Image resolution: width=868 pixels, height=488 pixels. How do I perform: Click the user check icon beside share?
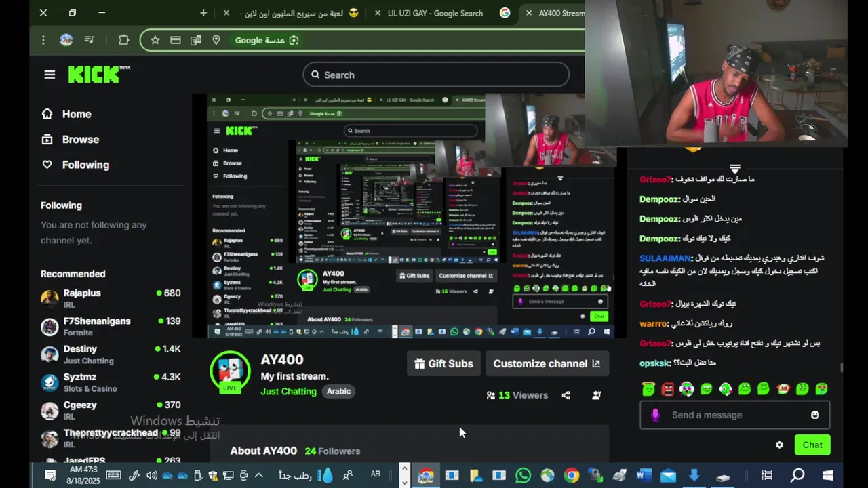[597, 395]
